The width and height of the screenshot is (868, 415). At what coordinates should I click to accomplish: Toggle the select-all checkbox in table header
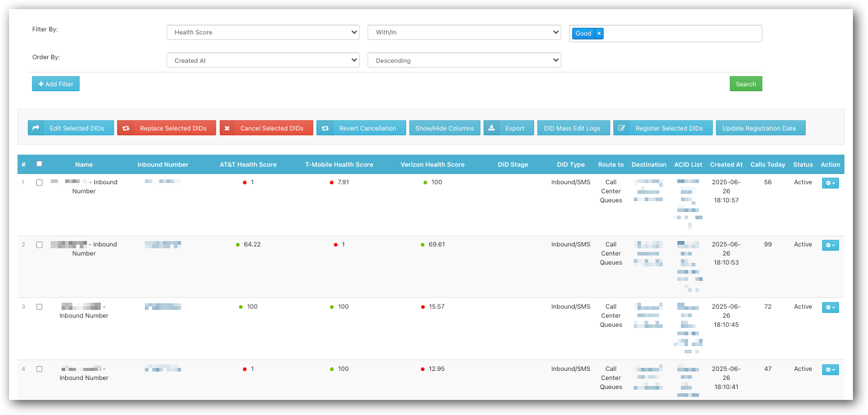click(39, 164)
